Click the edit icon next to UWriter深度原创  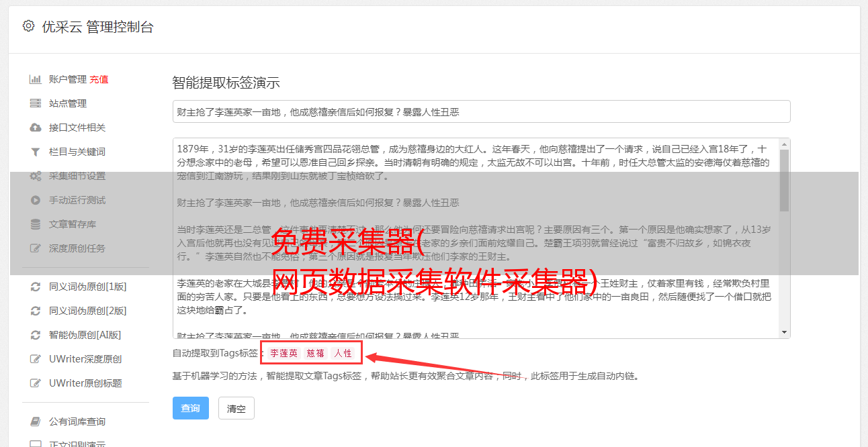(x=36, y=359)
